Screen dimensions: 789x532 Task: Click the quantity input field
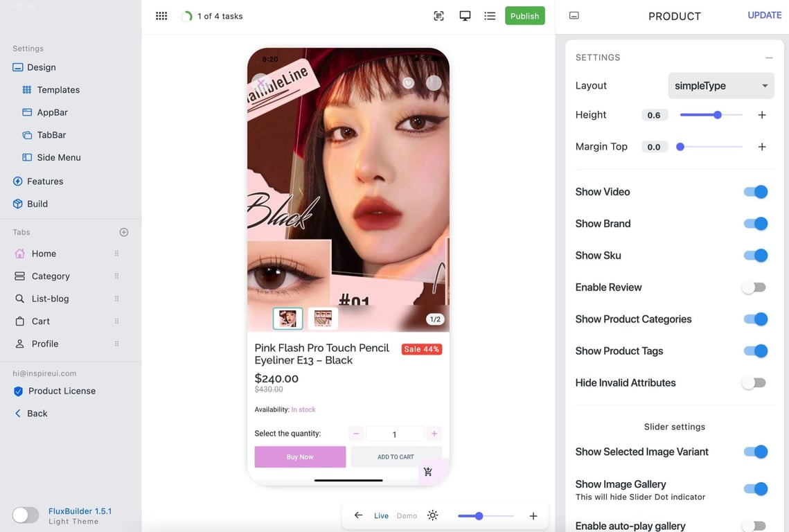coord(395,434)
